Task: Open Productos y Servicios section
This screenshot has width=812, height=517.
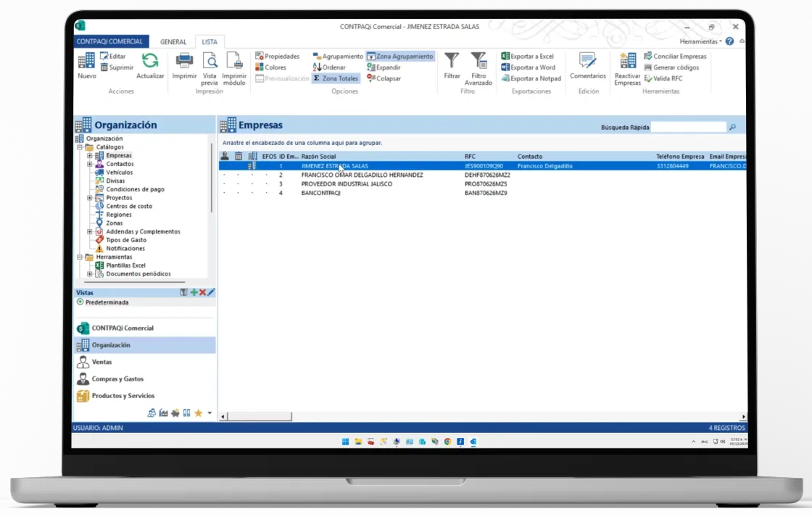Action: pos(144,396)
